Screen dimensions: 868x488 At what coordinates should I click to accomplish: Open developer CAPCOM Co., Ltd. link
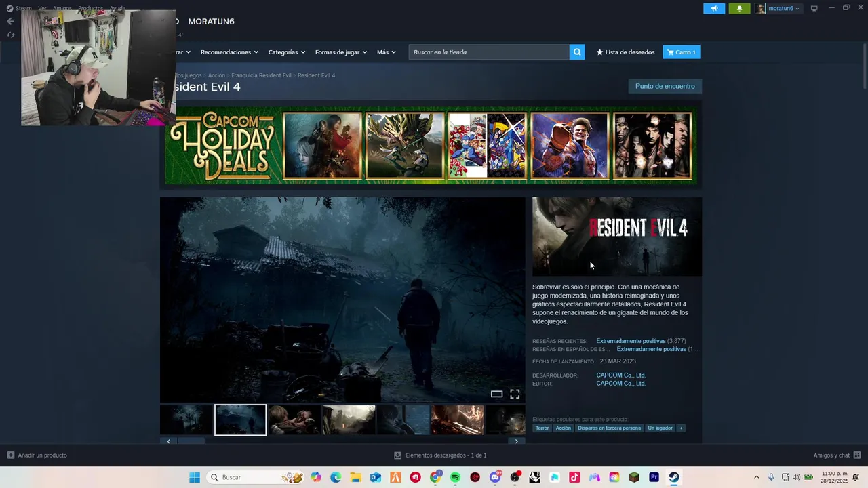pos(620,375)
